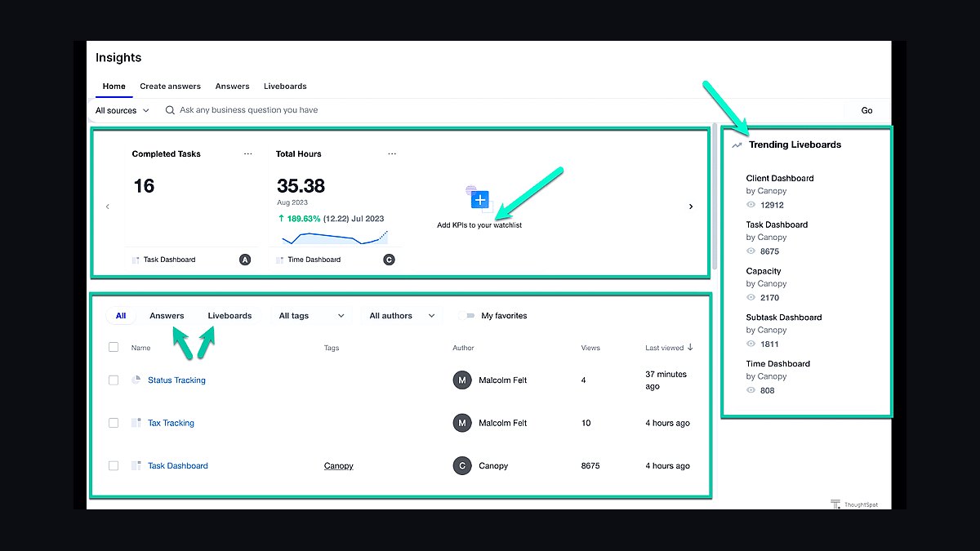Open the Tax Tracking link

tap(171, 423)
